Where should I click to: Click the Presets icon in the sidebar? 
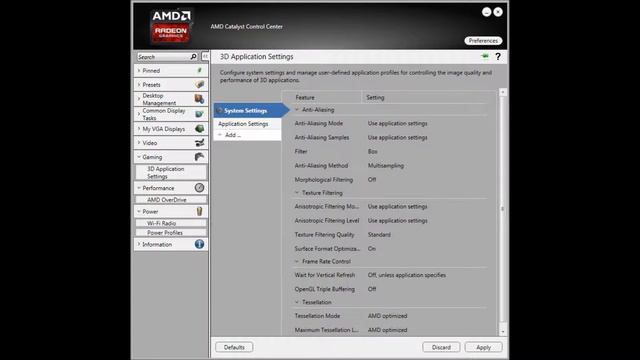coord(199,84)
